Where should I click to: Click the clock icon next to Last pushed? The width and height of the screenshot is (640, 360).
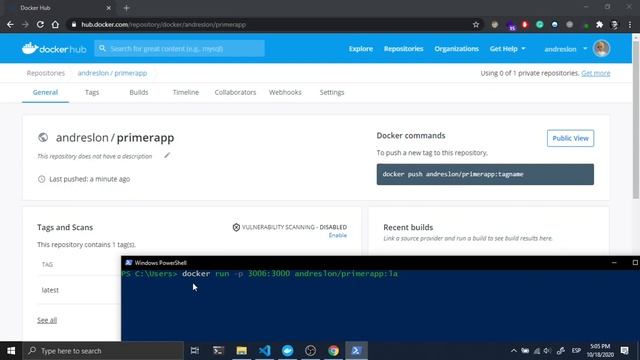coord(41,179)
